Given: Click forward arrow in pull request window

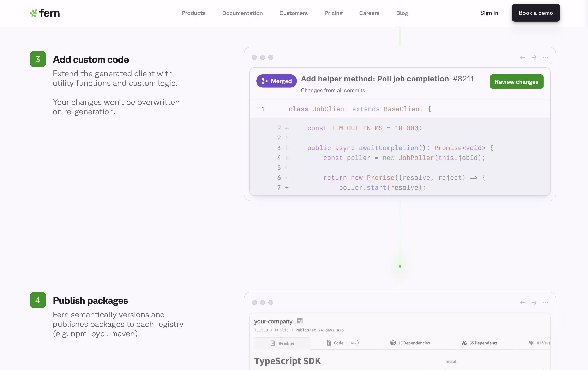Looking at the screenshot, I should pyautogui.click(x=534, y=57).
